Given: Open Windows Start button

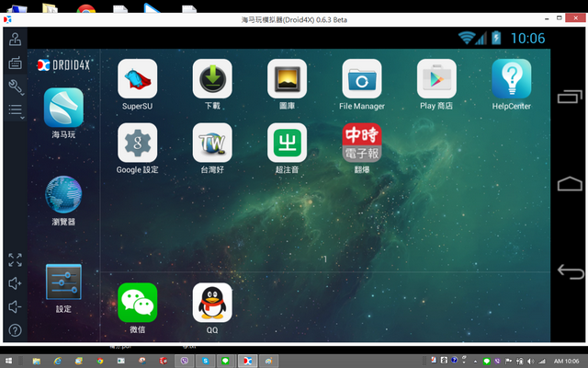Looking at the screenshot, I should 8,361.
